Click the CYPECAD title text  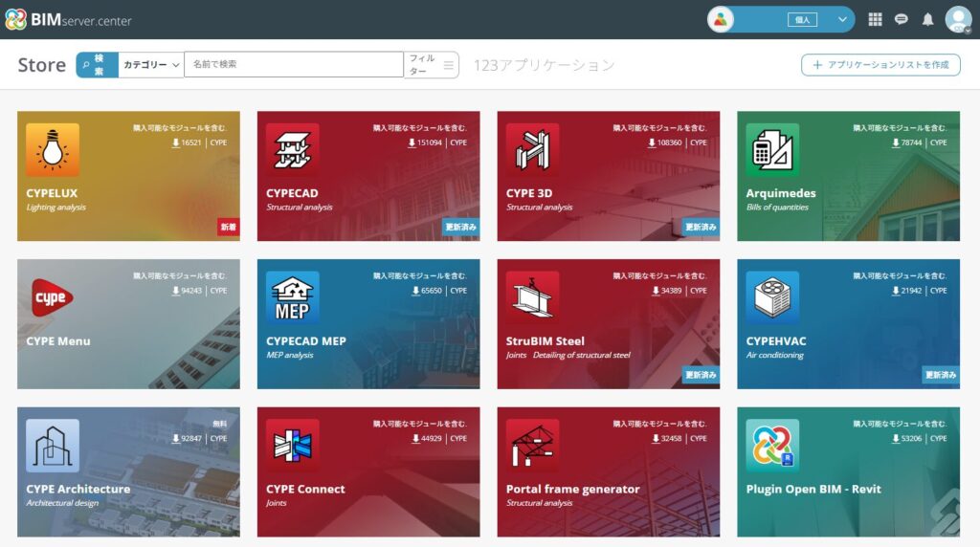tap(292, 193)
